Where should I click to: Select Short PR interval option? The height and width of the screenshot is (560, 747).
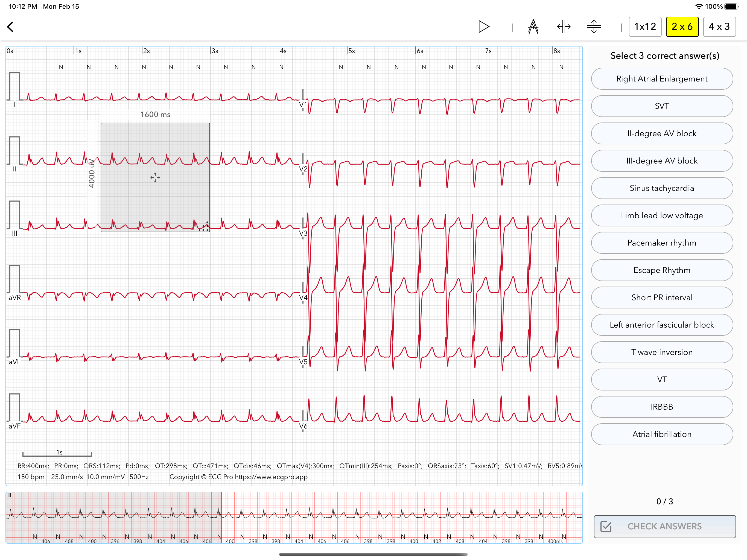coord(662,297)
